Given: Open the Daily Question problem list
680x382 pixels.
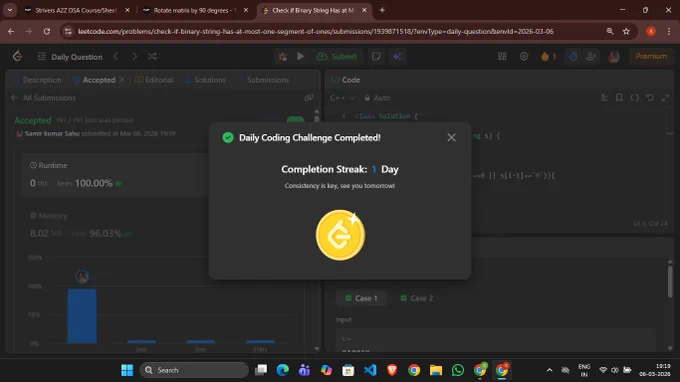Looking at the screenshot, I should click(x=70, y=57).
